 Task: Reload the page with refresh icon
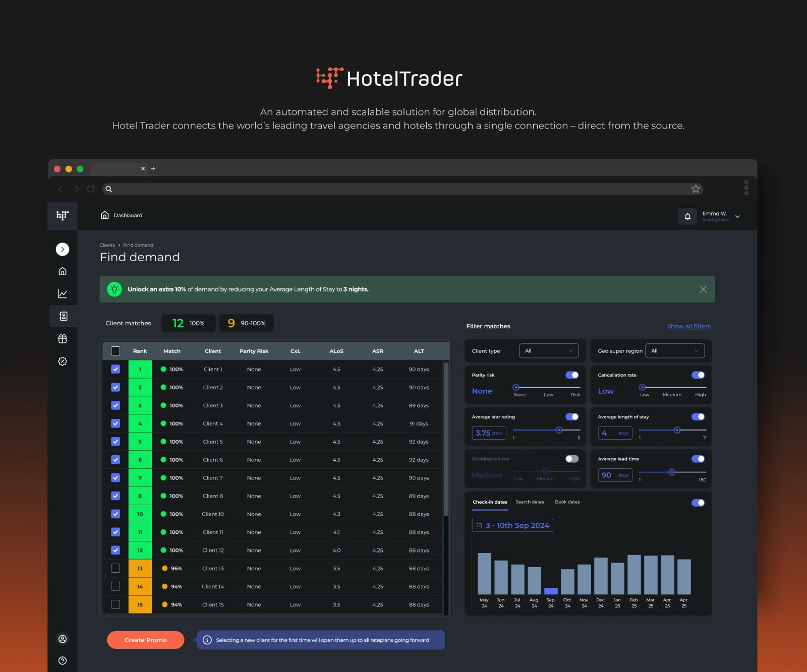91,189
